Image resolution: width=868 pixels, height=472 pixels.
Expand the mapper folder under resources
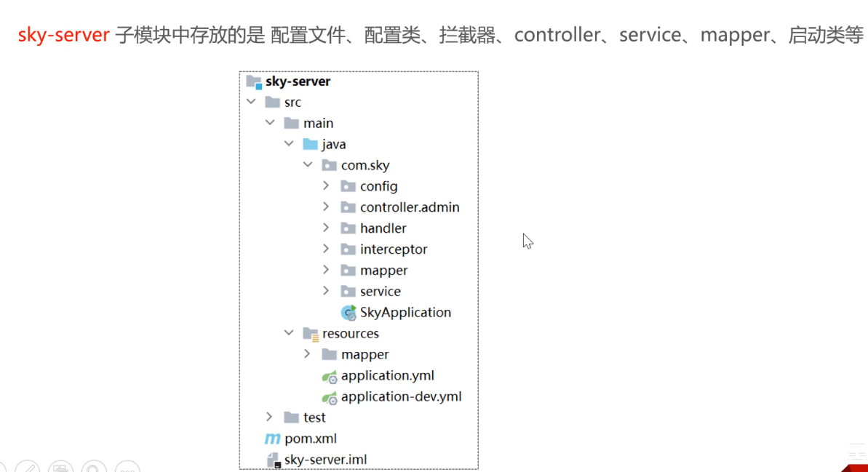click(307, 354)
